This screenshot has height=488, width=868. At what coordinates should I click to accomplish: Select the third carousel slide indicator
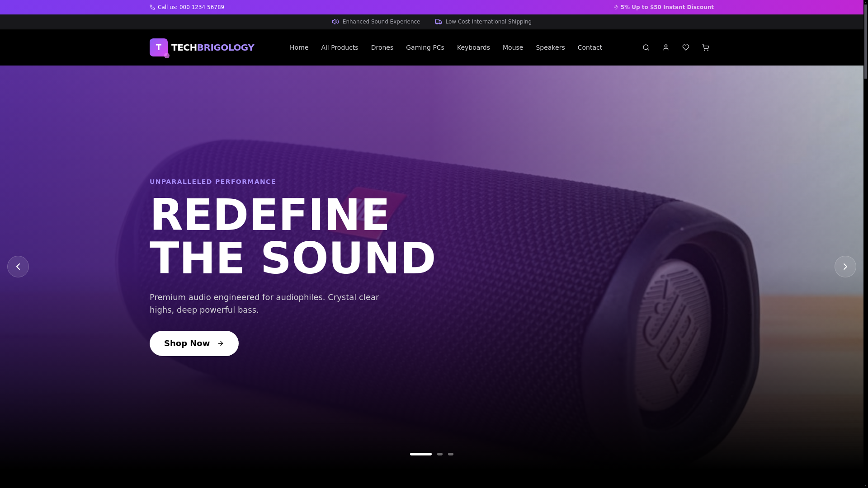(451, 454)
